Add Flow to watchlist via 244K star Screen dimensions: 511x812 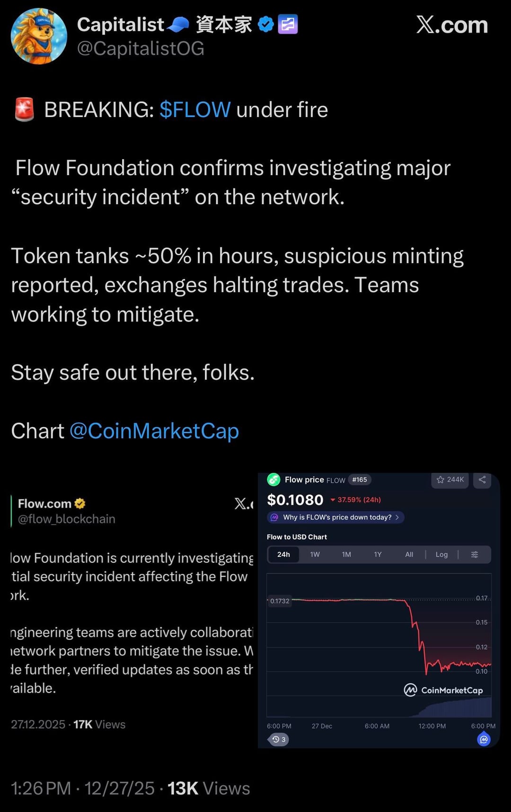450,480
